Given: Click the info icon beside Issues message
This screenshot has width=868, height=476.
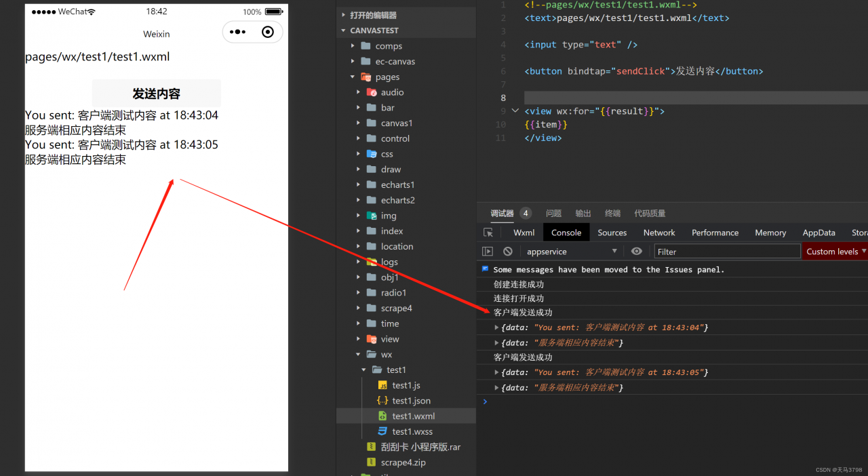Looking at the screenshot, I should (x=485, y=269).
